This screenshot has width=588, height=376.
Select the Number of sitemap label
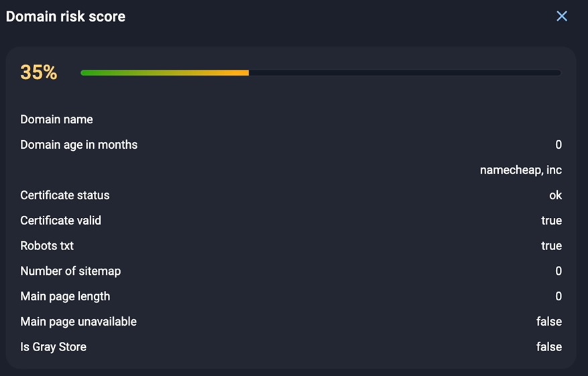pyautogui.click(x=70, y=271)
